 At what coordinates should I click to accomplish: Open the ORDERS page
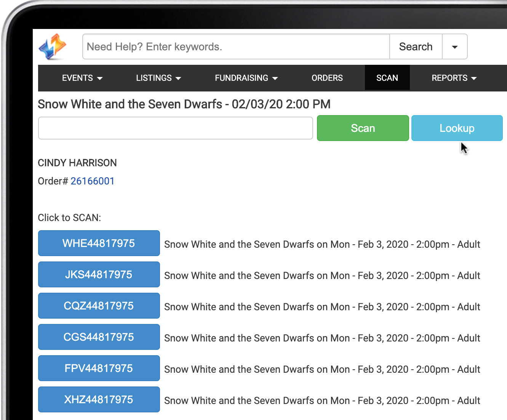click(x=327, y=78)
